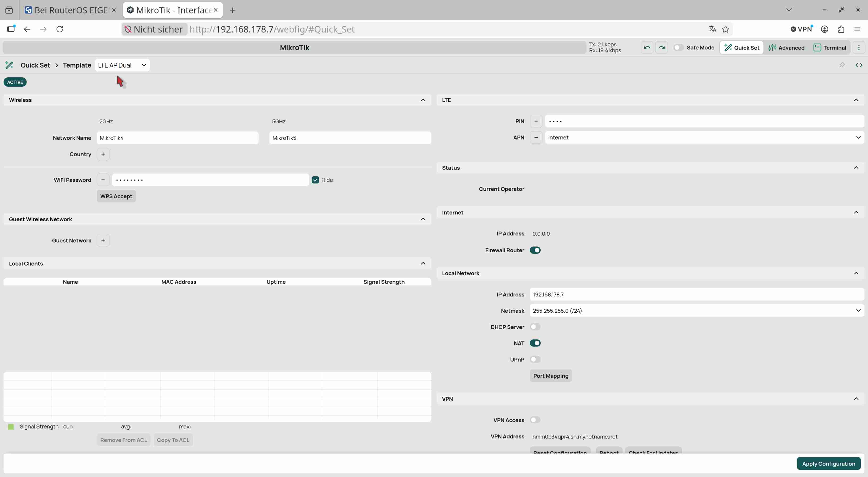This screenshot has width=868, height=477.
Task: Collapse the VPN section
Action: point(856,399)
